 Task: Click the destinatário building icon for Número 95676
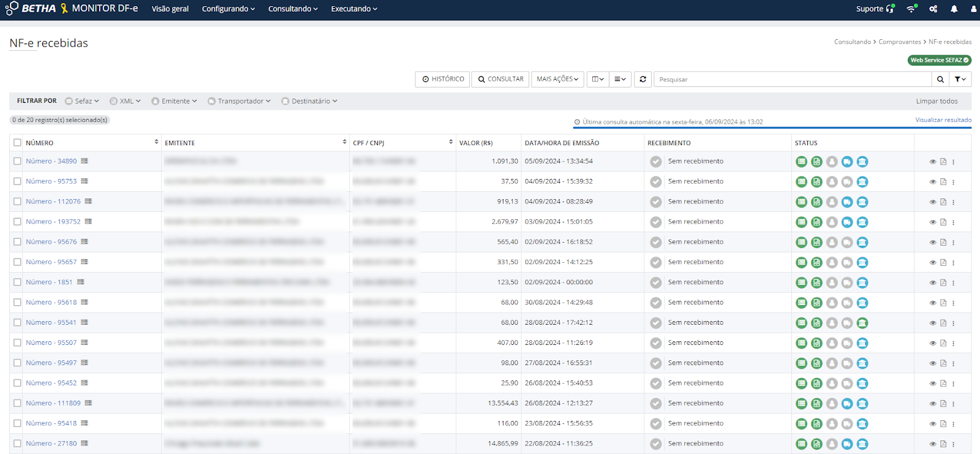pyautogui.click(x=862, y=243)
